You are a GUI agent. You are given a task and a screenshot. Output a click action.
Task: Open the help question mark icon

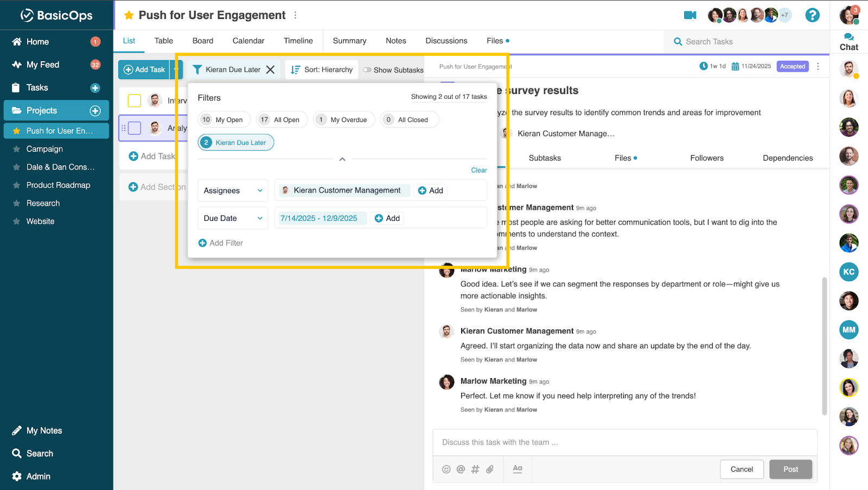[812, 15]
